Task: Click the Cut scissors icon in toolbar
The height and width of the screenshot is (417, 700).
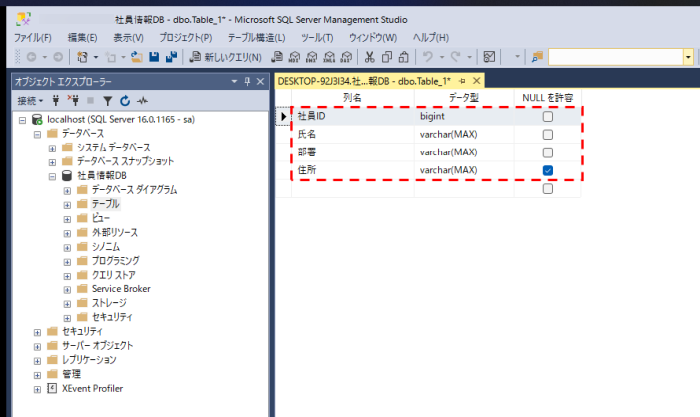Action: (371, 57)
